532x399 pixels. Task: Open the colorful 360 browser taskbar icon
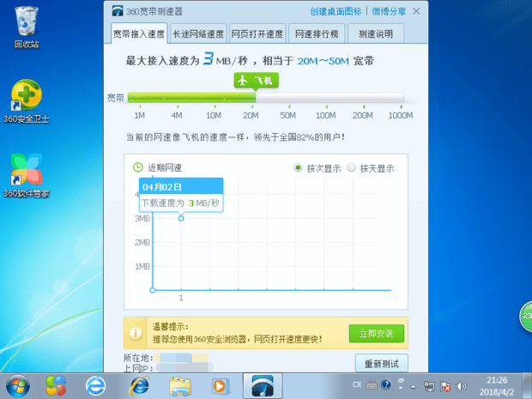[56, 386]
